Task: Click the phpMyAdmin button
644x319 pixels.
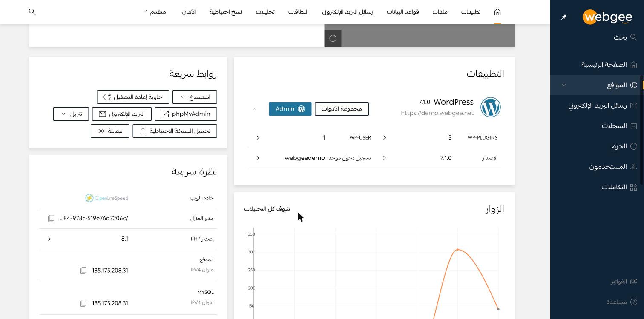Action: (186, 114)
